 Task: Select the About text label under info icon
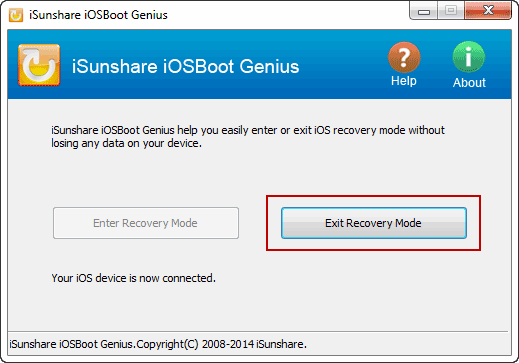(469, 82)
